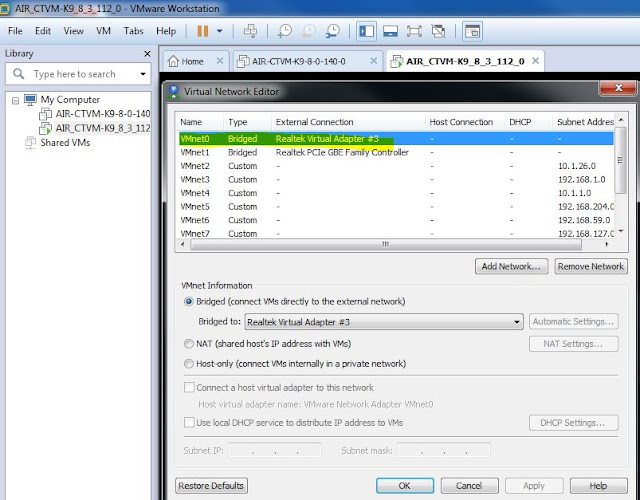Image resolution: width=640 pixels, height=500 pixels.
Task: Click the network list horizontal scrollbar
Action: [x=385, y=244]
